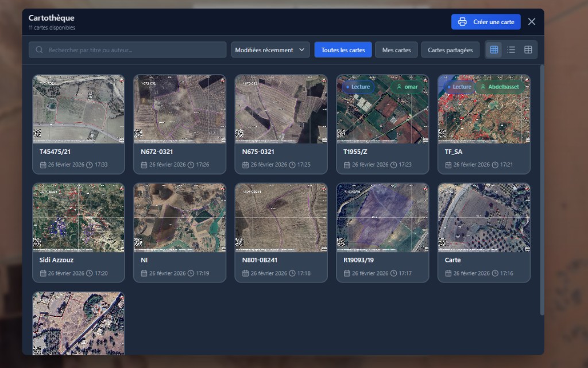This screenshot has height=368, width=588.
Task: Open the Carte map thumbnail
Action: [483, 218]
